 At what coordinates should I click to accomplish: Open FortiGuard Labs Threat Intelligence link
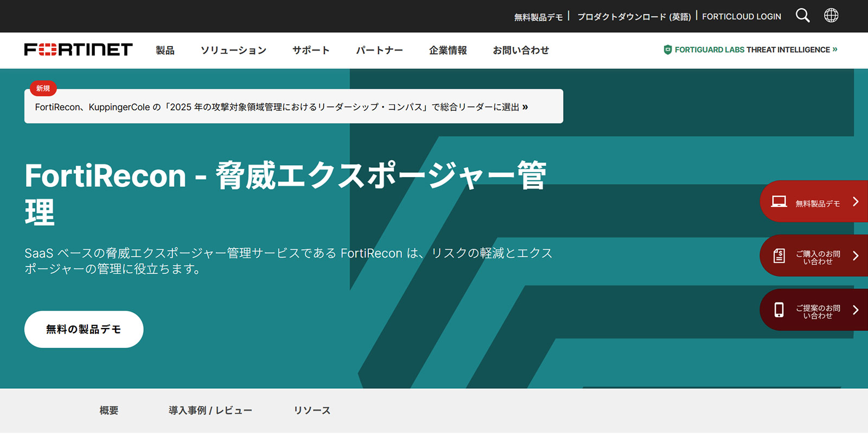[x=751, y=49]
